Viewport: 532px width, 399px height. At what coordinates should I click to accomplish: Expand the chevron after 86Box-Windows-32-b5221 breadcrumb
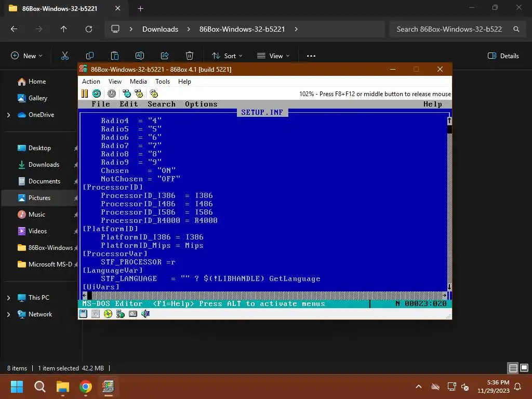click(296, 29)
